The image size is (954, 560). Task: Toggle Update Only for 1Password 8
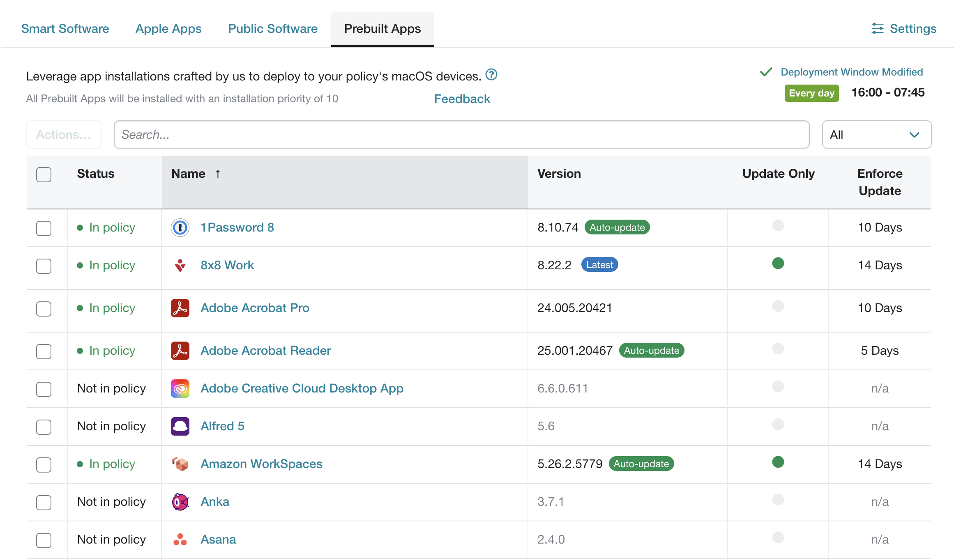tap(778, 225)
